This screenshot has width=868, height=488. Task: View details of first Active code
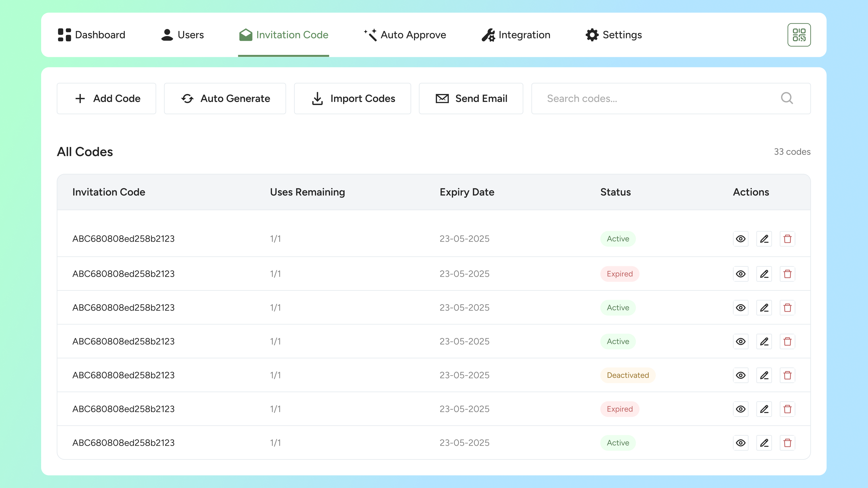click(x=741, y=239)
